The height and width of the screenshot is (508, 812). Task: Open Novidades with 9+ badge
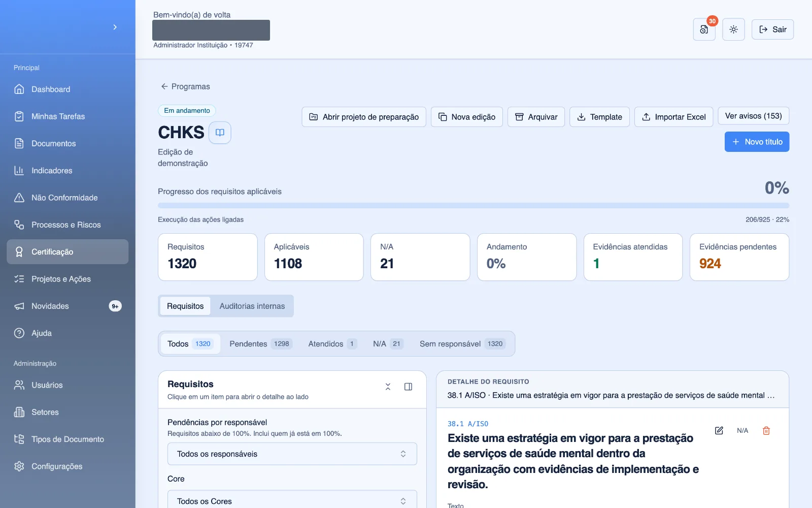67,306
